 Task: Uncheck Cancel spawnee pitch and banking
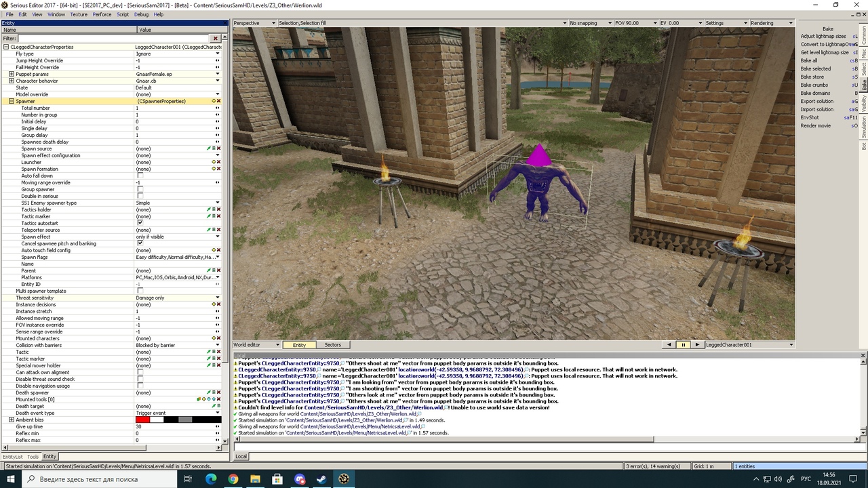click(140, 243)
